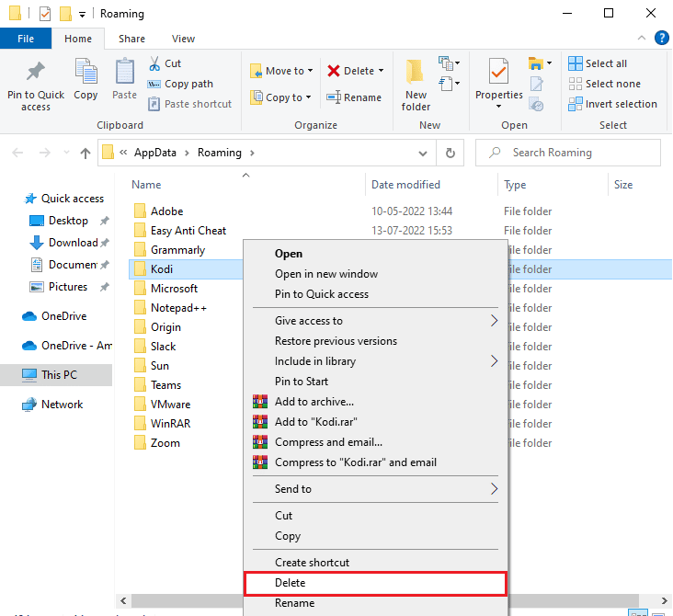673x616 pixels.
Task: Click AppData in the address breadcrumb
Action: [x=155, y=153]
